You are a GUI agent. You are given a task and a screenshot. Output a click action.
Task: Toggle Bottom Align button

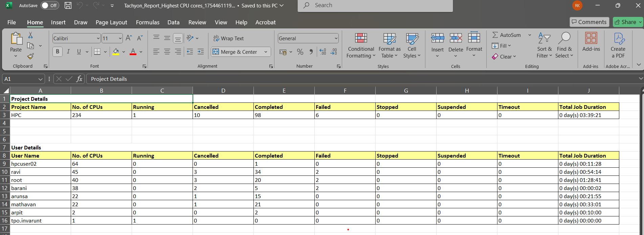[x=178, y=38]
